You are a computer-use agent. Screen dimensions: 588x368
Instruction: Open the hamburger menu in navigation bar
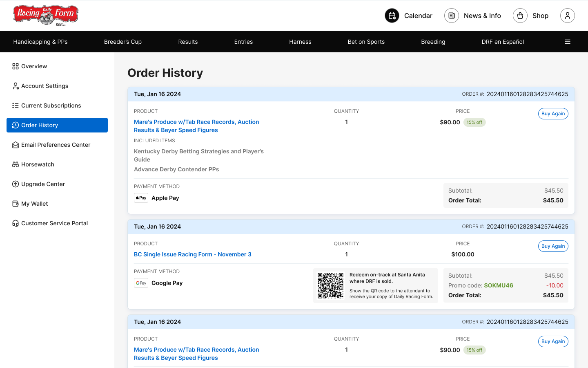(568, 42)
